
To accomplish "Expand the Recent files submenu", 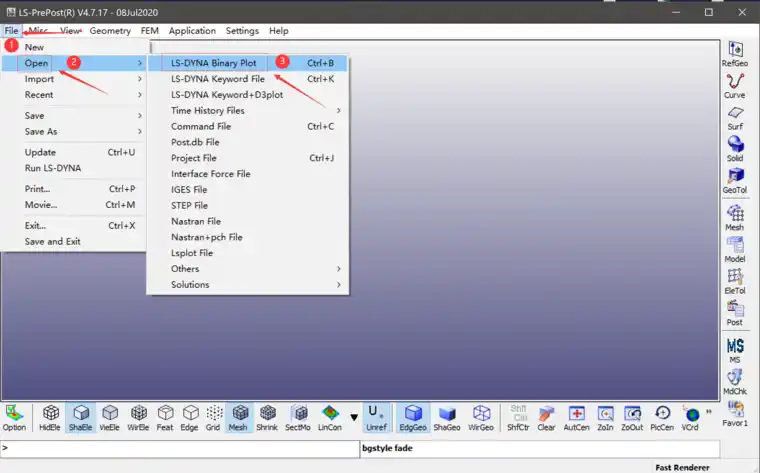I will coord(74,95).
